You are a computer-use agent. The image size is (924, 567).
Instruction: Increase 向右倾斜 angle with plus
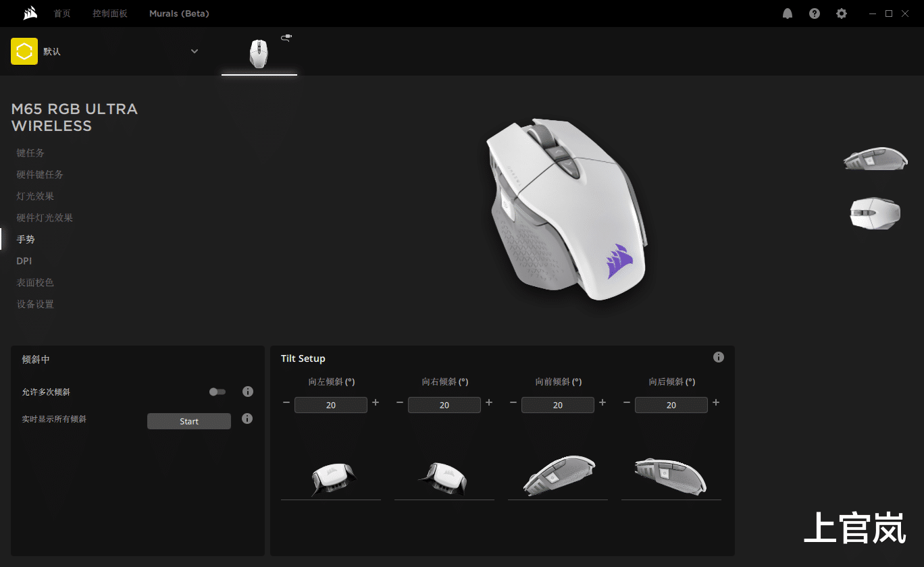pyautogui.click(x=489, y=403)
